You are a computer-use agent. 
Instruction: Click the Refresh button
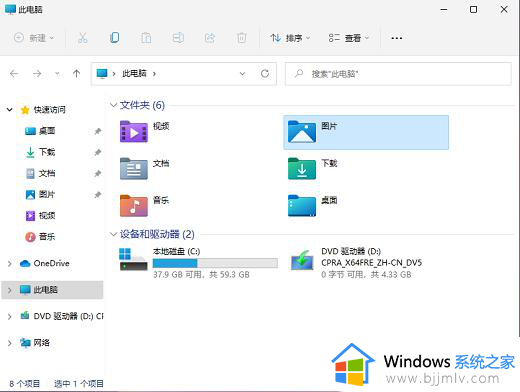[x=265, y=73]
